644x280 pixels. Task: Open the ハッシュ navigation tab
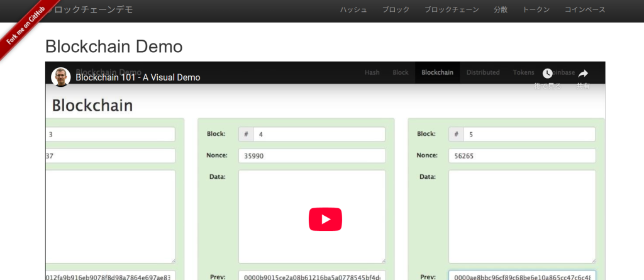coord(353,10)
